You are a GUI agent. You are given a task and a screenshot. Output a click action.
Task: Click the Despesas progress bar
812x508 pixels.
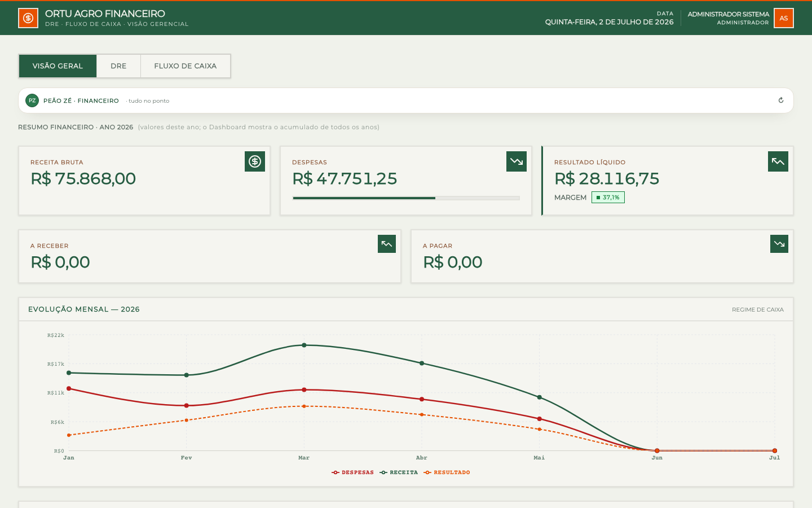click(x=406, y=198)
